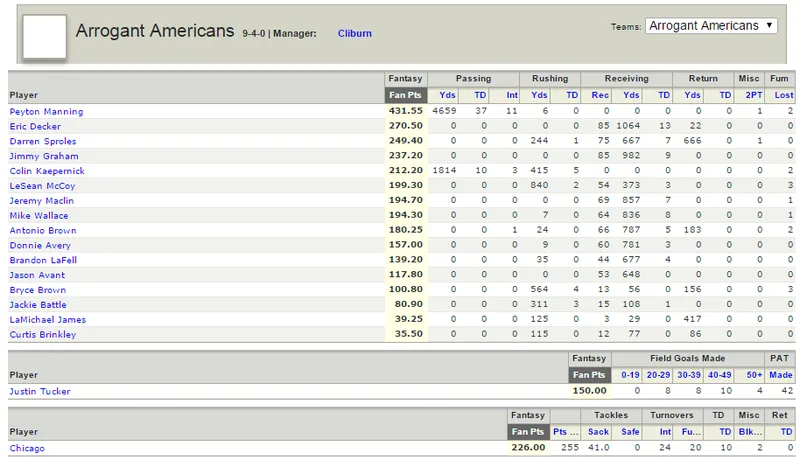Open Antonio Brown player page
The height and width of the screenshot is (460, 800).
(x=43, y=231)
